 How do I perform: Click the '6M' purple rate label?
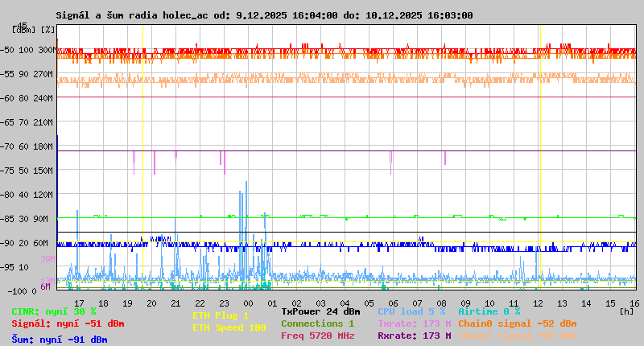tap(45, 286)
